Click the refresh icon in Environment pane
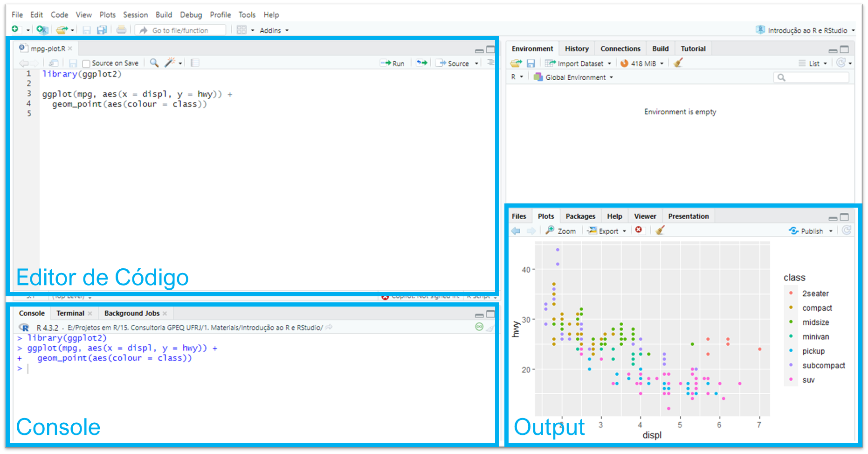Screen dimensions: 868x454 pyautogui.click(x=841, y=63)
